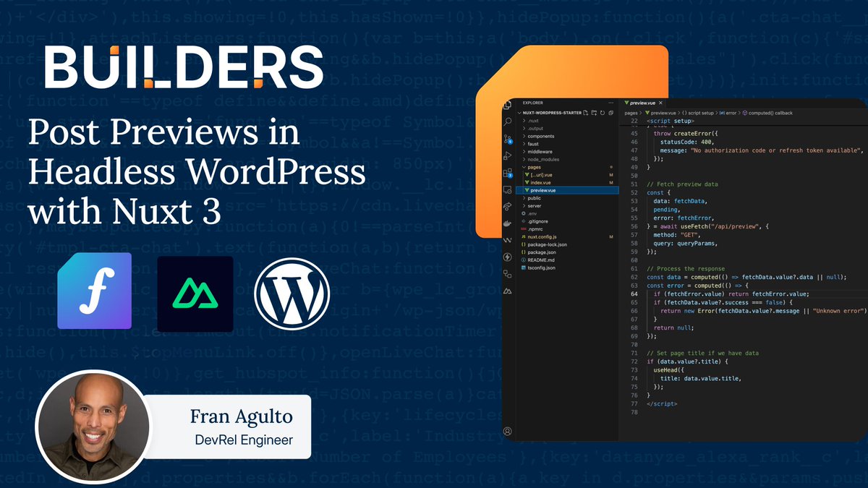
Task: Click New Folder icon in Explorer header
Action: pos(594,113)
